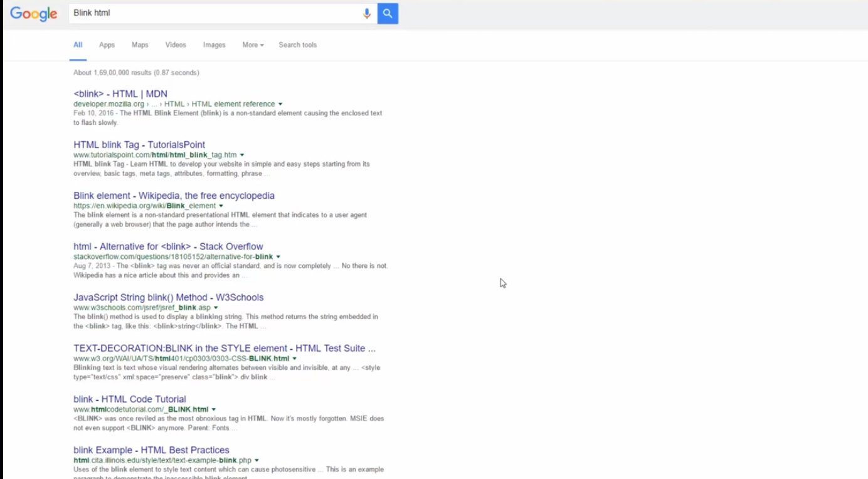Open W3Schools 'JavaScript String blink() Method' result
The width and height of the screenshot is (868, 479).
pos(168,297)
